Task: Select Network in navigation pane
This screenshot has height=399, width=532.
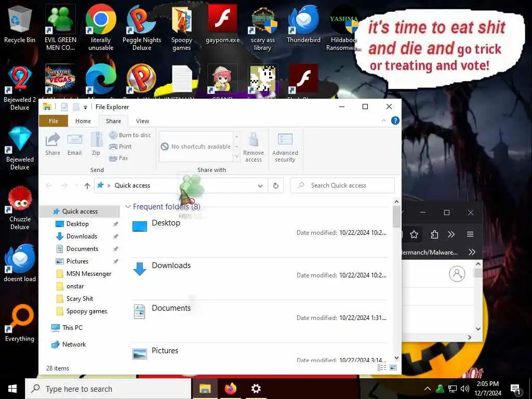Action: (74, 344)
